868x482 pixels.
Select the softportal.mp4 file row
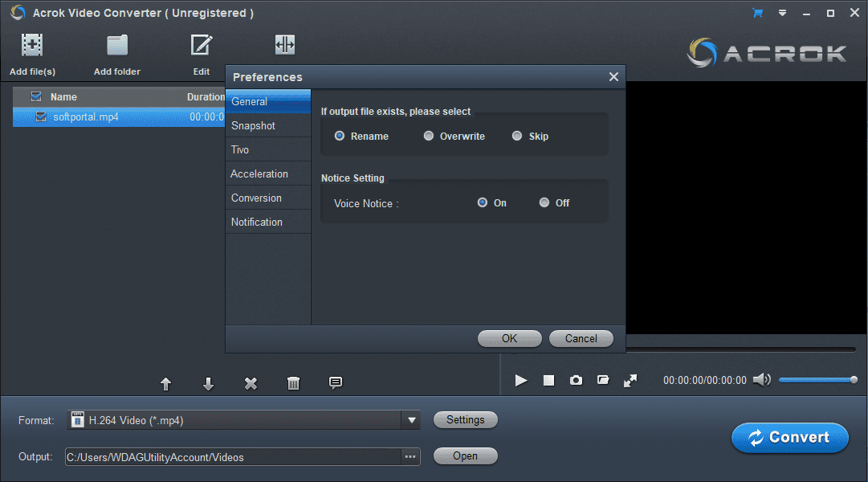coord(119,117)
